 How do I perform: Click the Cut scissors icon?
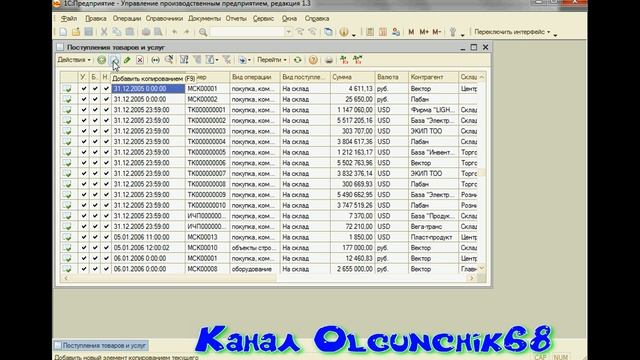104,32
